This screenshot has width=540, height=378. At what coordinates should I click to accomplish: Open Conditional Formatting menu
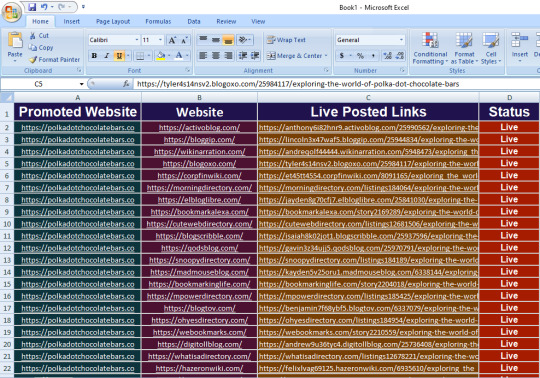[430, 48]
